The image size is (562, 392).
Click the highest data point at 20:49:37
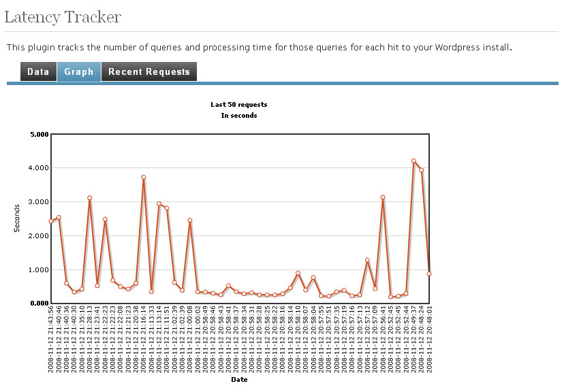coord(413,161)
